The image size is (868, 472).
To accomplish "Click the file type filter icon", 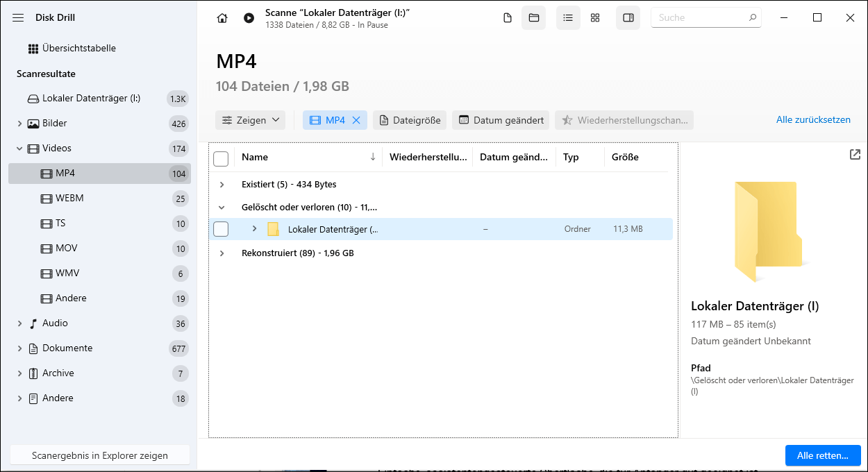I will pyautogui.click(x=508, y=17).
